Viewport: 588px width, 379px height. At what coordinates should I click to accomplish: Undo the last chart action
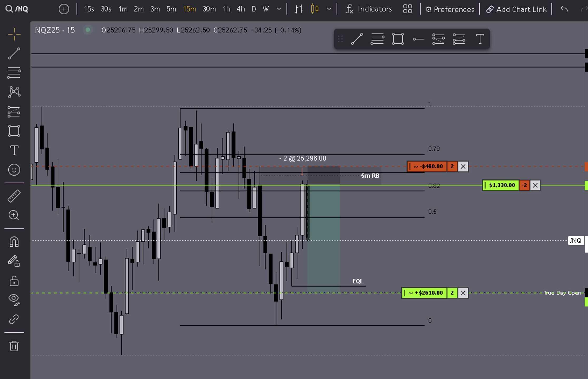click(564, 9)
